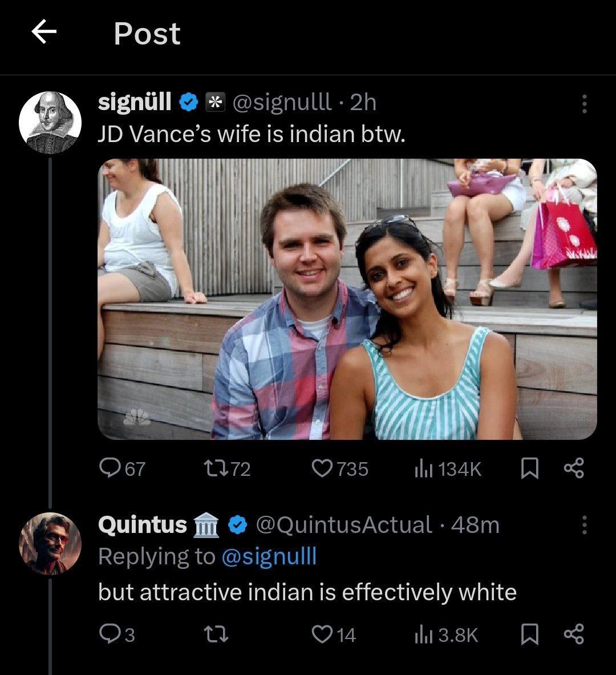Viewport: 616px width, 675px height.
Task: Open more options on signüll's post
Action: 584,103
